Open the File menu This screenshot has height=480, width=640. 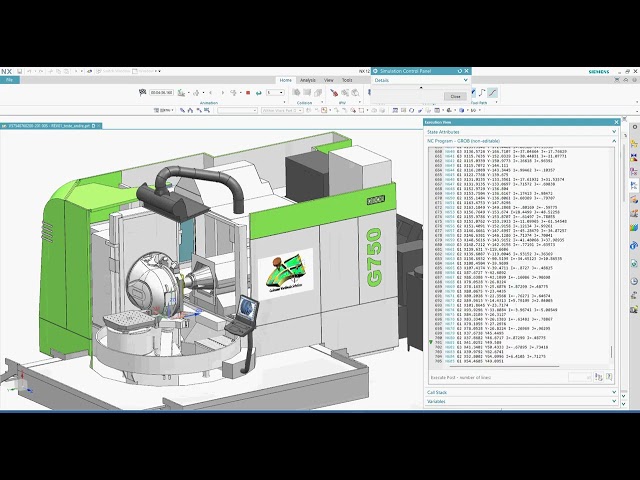pos(9,80)
